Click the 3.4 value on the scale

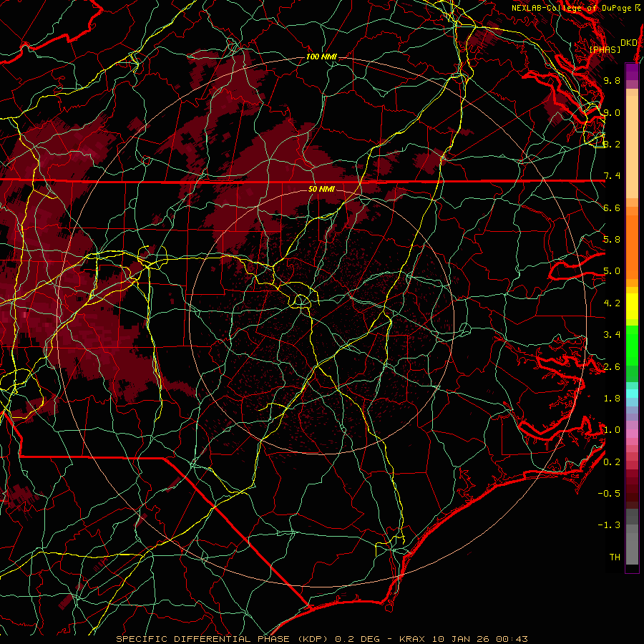(x=612, y=335)
